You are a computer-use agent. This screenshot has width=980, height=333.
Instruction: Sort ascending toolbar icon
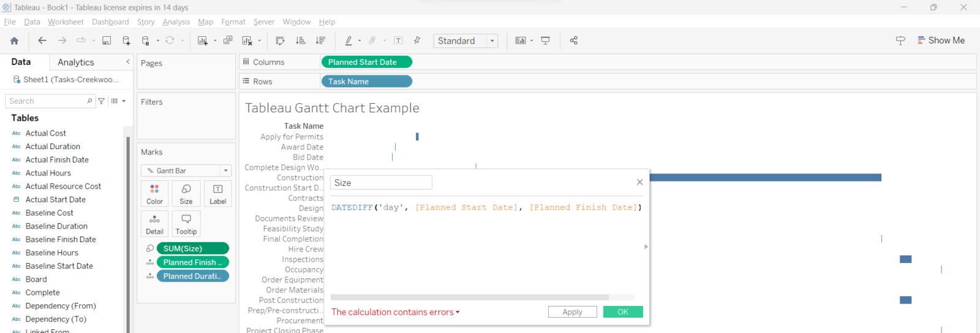300,40
